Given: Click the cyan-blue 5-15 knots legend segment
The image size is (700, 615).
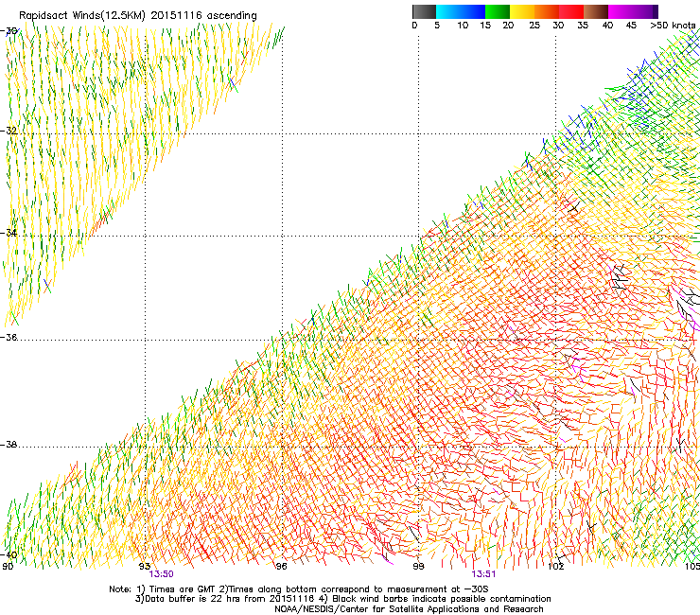Looking at the screenshot, I should 461,11.
